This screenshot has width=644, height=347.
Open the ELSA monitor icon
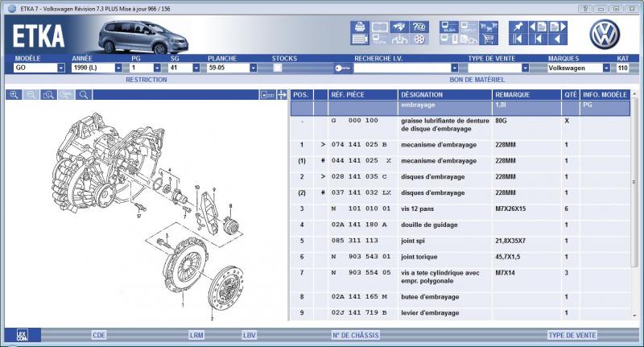tap(448, 27)
